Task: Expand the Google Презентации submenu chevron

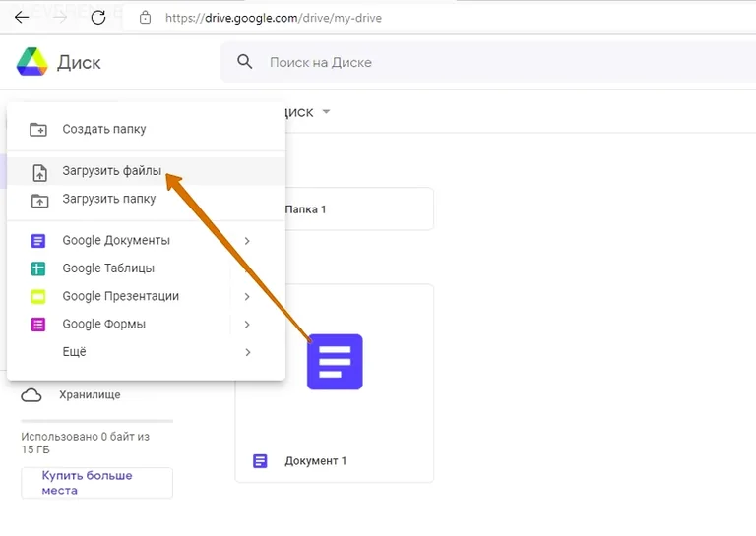Action: click(247, 297)
